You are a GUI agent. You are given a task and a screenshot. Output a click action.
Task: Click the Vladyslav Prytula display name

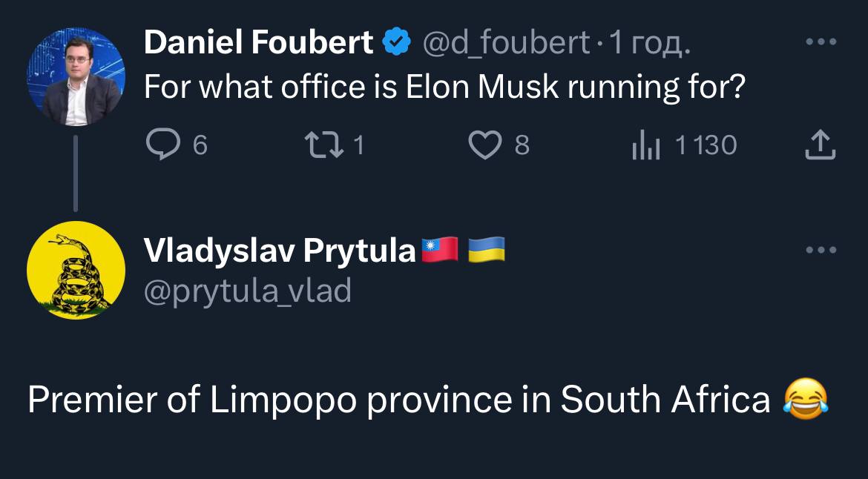tap(279, 251)
